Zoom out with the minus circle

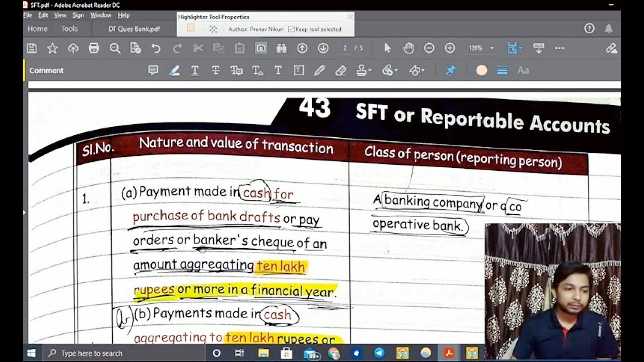click(429, 48)
